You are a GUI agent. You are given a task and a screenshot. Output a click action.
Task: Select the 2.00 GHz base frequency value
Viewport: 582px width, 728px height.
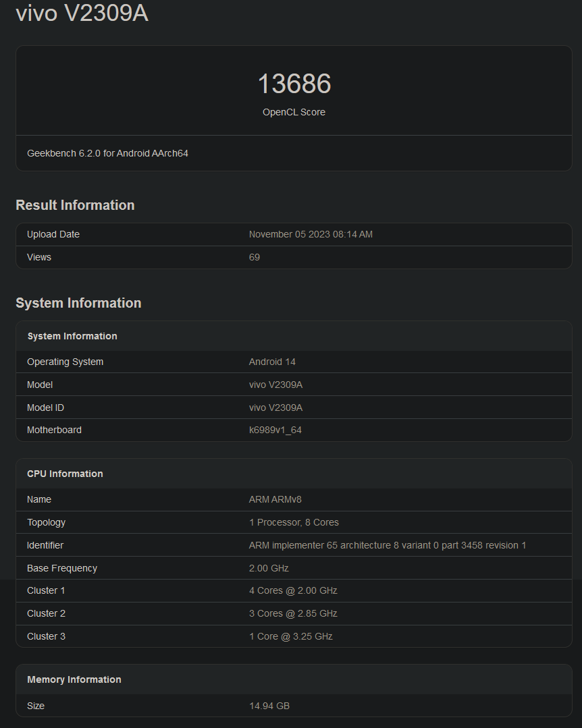coord(269,568)
